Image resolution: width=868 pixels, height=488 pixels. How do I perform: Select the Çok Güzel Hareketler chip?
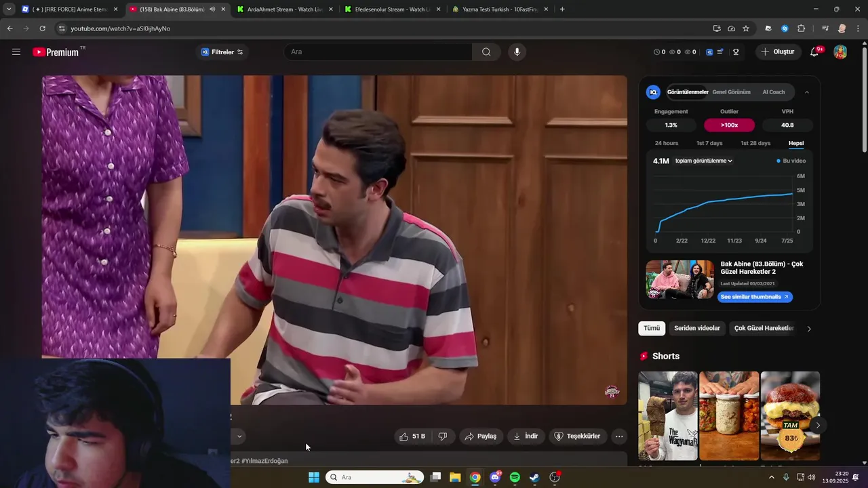pyautogui.click(x=764, y=328)
